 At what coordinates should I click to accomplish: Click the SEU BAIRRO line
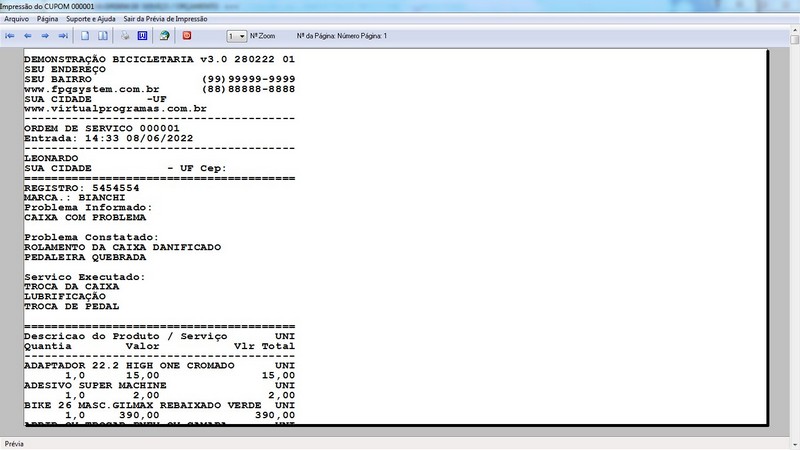pyautogui.click(x=58, y=79)
